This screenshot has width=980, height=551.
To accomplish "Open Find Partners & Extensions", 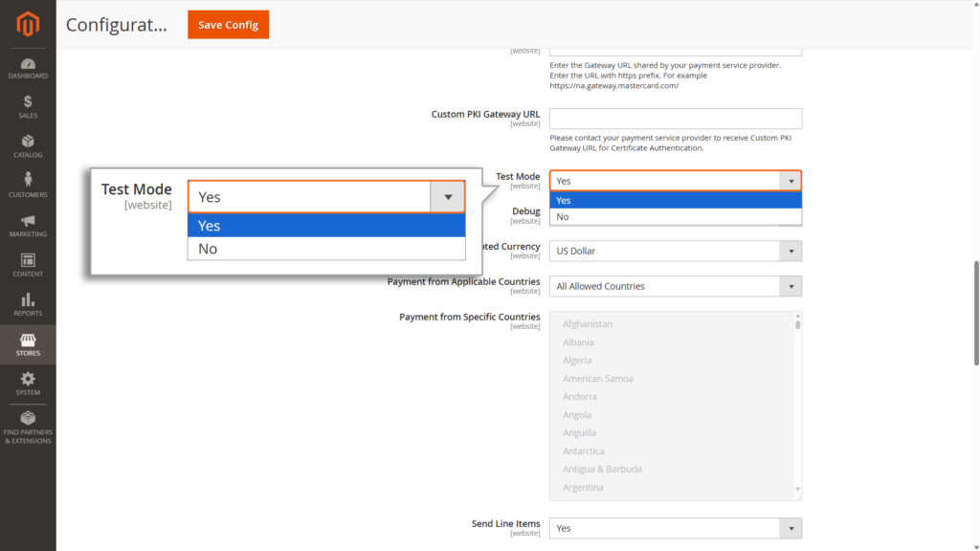I will point(28,424).
